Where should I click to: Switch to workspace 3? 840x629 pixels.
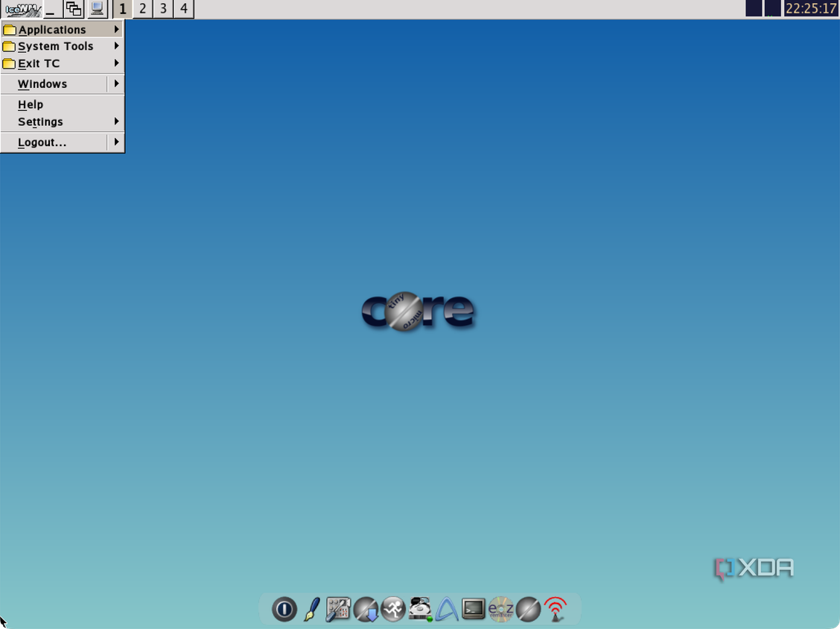pyautogui.click(x=163, y=9)
